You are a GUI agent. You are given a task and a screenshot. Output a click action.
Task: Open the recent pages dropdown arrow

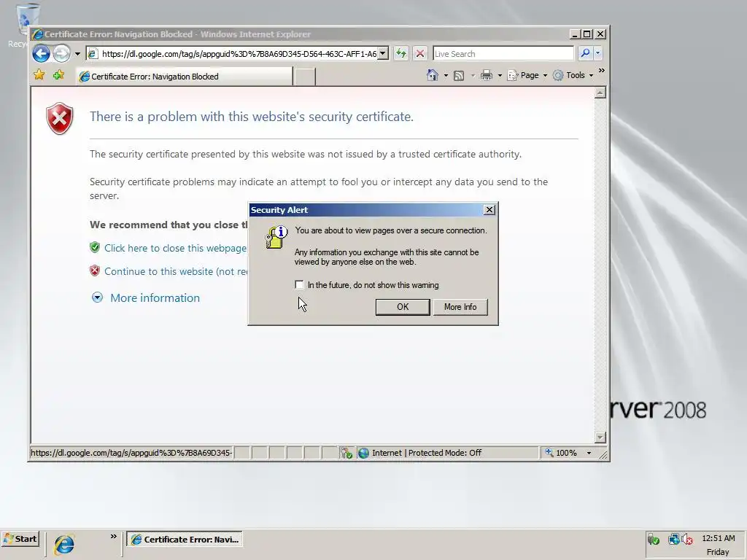[x=77, y=54]
